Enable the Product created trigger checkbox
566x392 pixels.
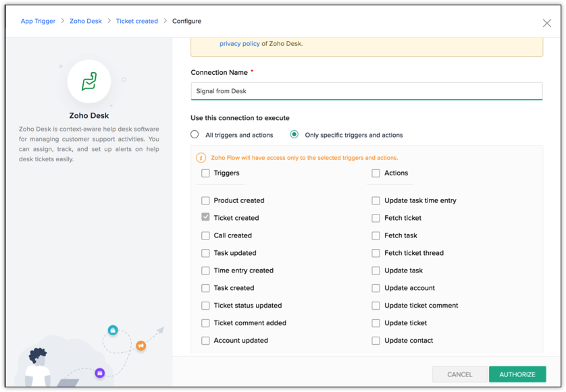[x=205, y=200]
